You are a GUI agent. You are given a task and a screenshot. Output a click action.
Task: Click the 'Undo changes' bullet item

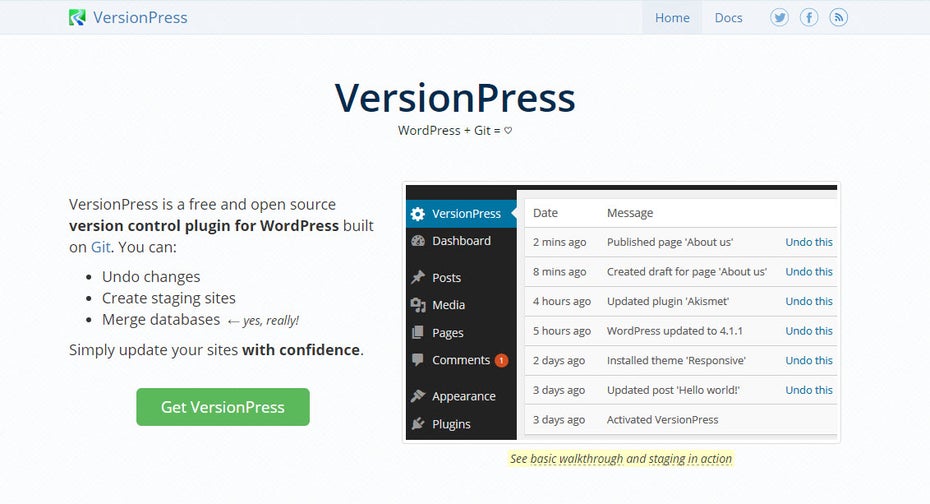pos(151,277)
